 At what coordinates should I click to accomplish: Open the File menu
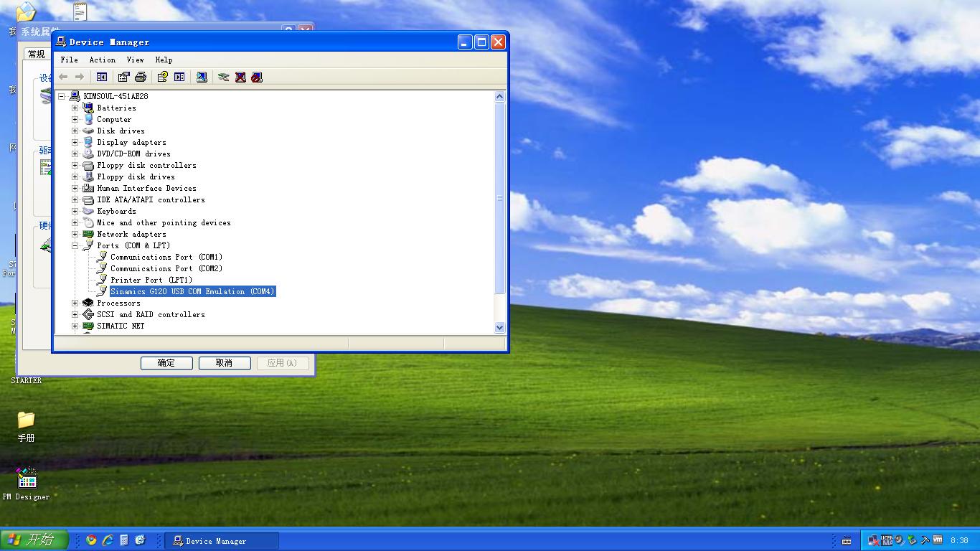[70, 60]
